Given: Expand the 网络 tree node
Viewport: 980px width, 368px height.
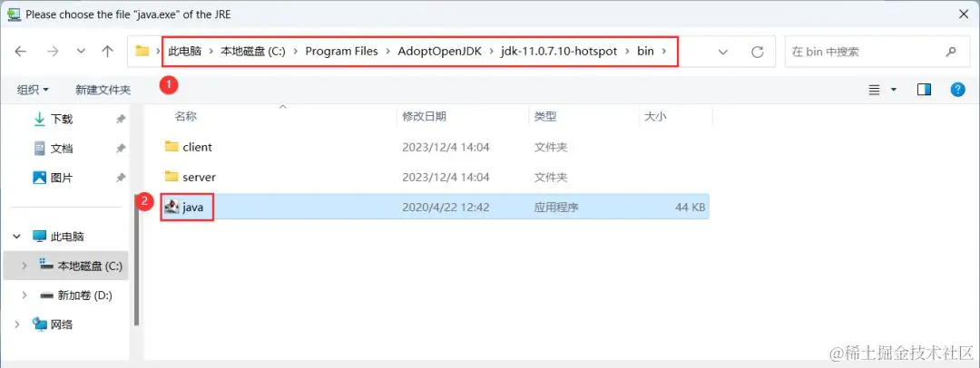Looking at the screenshot, I should tap(17, 324).
